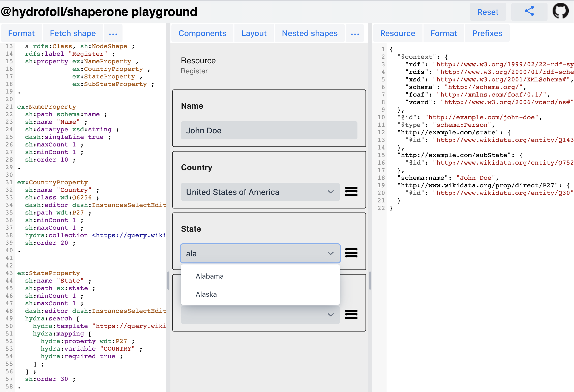574x392 pixels.
Task: Click the left splitter handle between editor and form
Action: 168,281
